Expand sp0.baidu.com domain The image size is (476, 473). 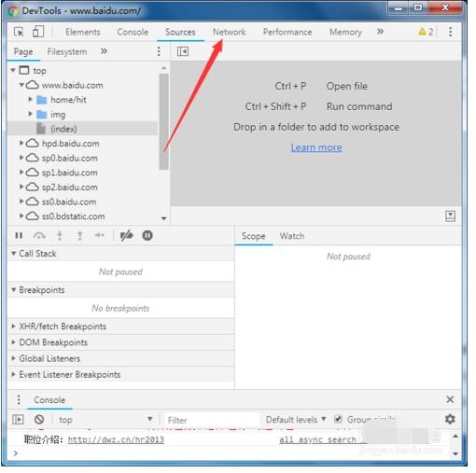(x=21, y=158)
